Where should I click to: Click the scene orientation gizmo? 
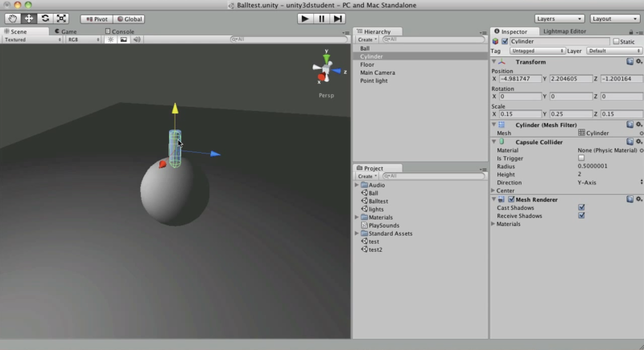coord(327,70)
